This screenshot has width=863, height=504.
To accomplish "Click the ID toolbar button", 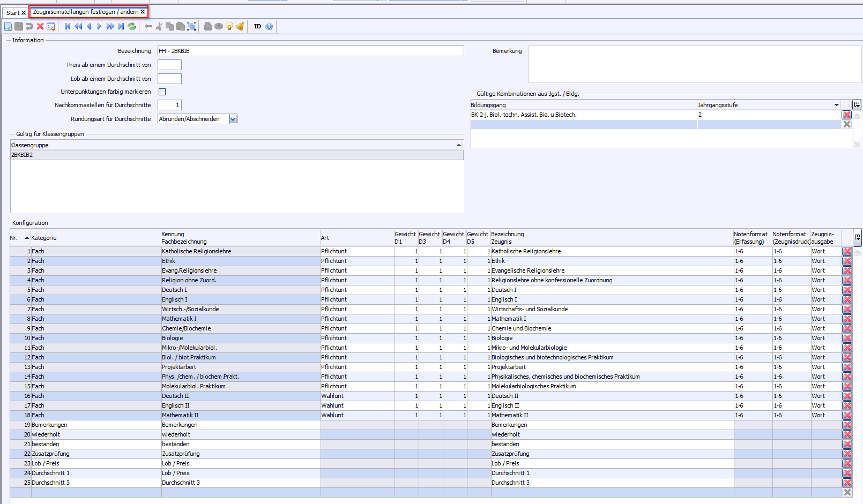I will point(257,26).
